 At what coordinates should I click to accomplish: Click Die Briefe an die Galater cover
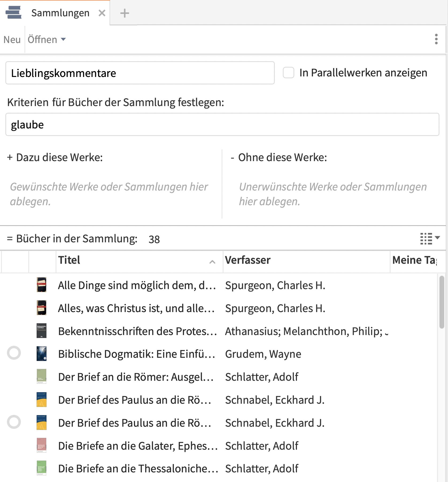pyautogui.click(x=41, y=445)
